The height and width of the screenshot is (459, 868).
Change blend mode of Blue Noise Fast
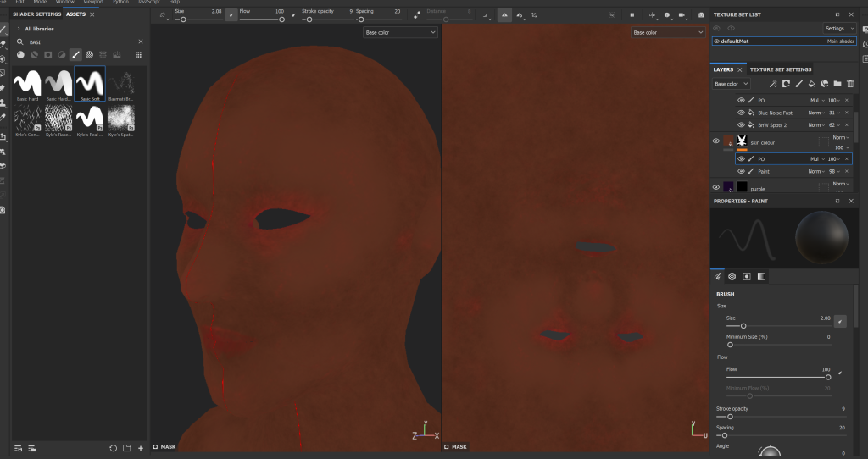816,113
